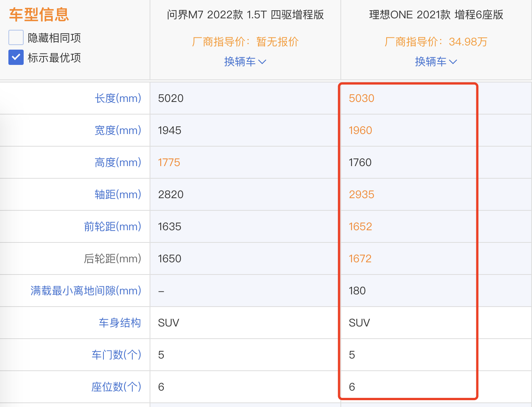Select the 后轮距(mm) row label

coord(113,259)
